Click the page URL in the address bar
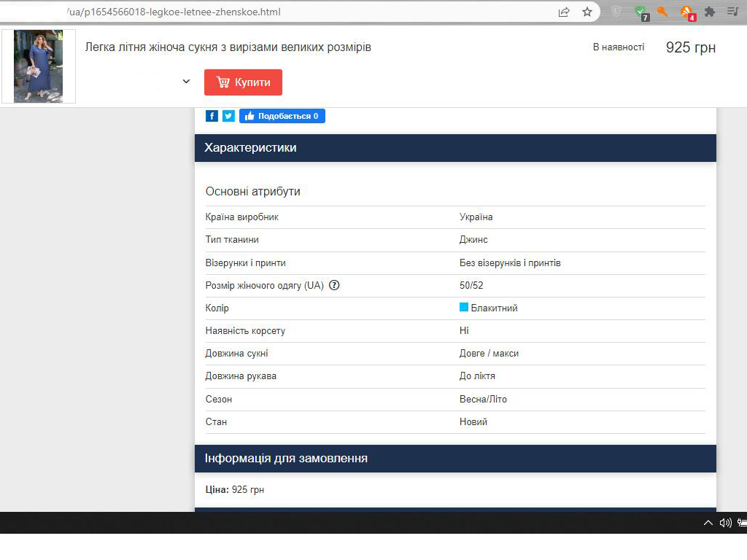Viewport: 747px width, 560px height. click(174, 12)
